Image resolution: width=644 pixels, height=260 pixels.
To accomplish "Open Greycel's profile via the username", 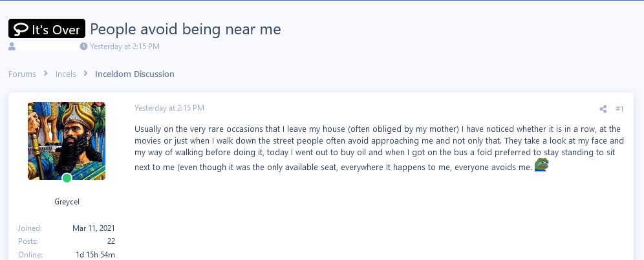I will click(67, 201).
